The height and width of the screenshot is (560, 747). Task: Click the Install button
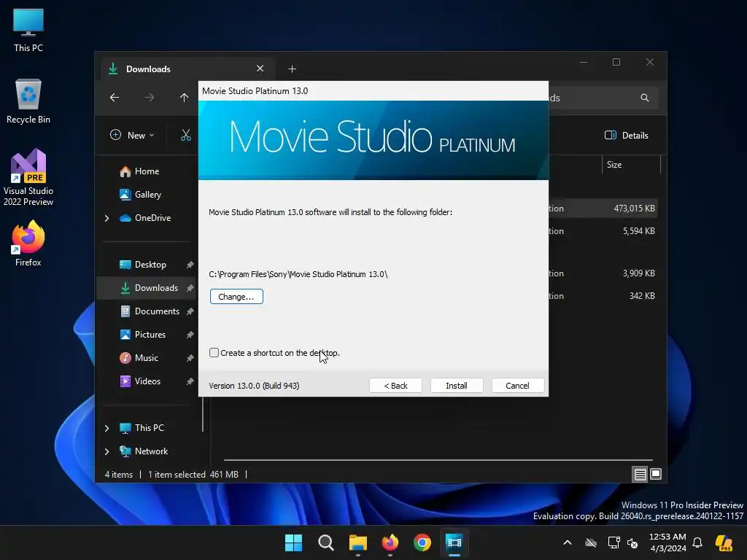click(x=457, y=386)
